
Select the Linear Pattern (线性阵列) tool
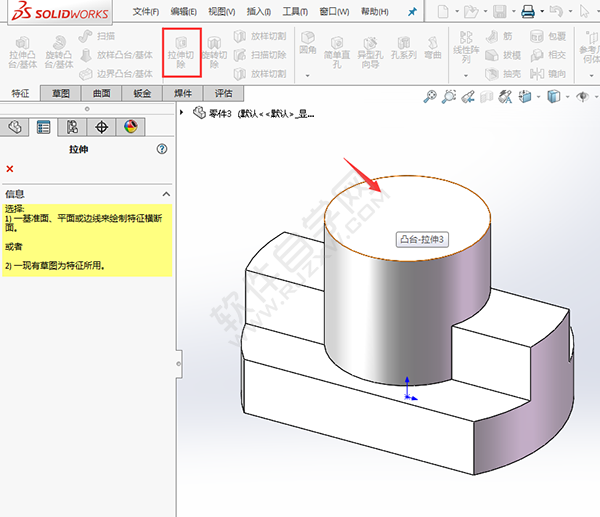tap(466, 47)
